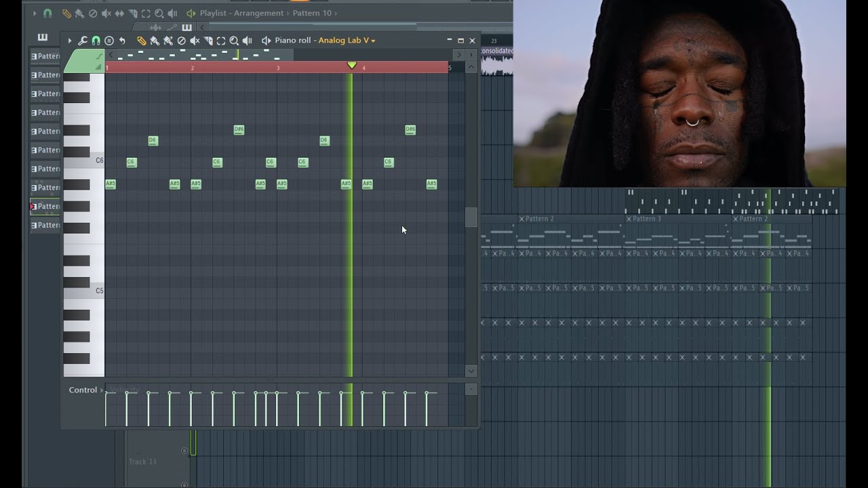
Task: Click the piano roll scroll up arrow
Action: click(x=471, y=66)
